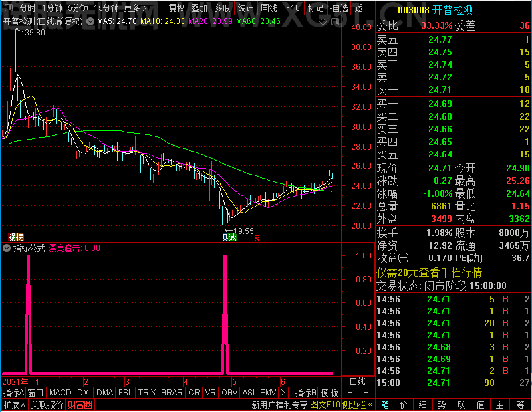Select the 势 trend tab
532x412 pixels.
point(442,405)
